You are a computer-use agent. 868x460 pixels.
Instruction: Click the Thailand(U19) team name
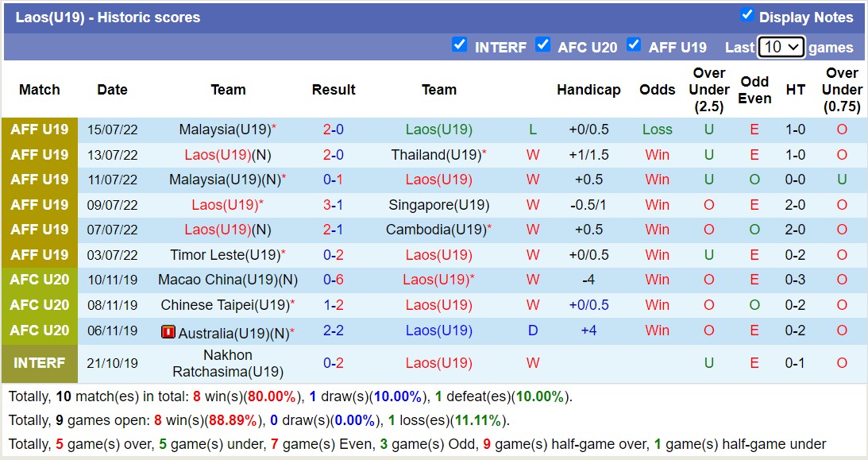click(x=435, y=155)
